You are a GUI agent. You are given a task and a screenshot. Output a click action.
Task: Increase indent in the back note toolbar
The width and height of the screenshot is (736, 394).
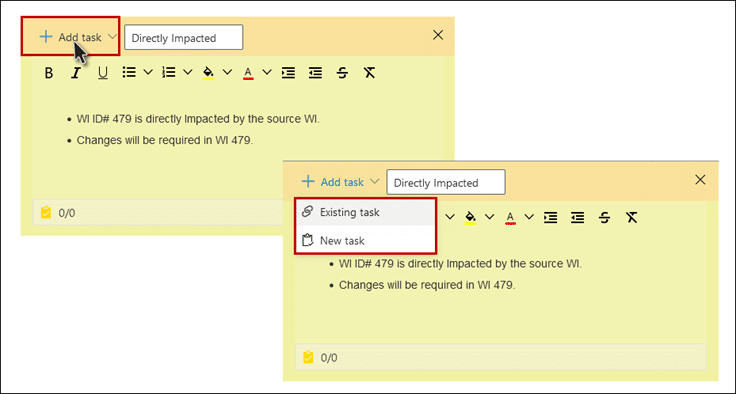click(288, 73)
